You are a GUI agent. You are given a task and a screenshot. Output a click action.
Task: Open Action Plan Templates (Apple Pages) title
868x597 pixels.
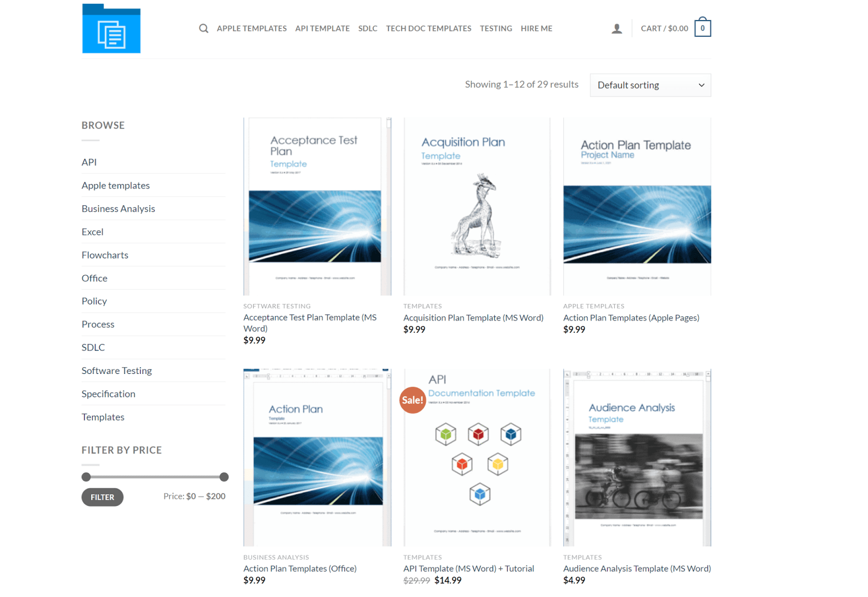pyautogui.click(x=631, y=317)
